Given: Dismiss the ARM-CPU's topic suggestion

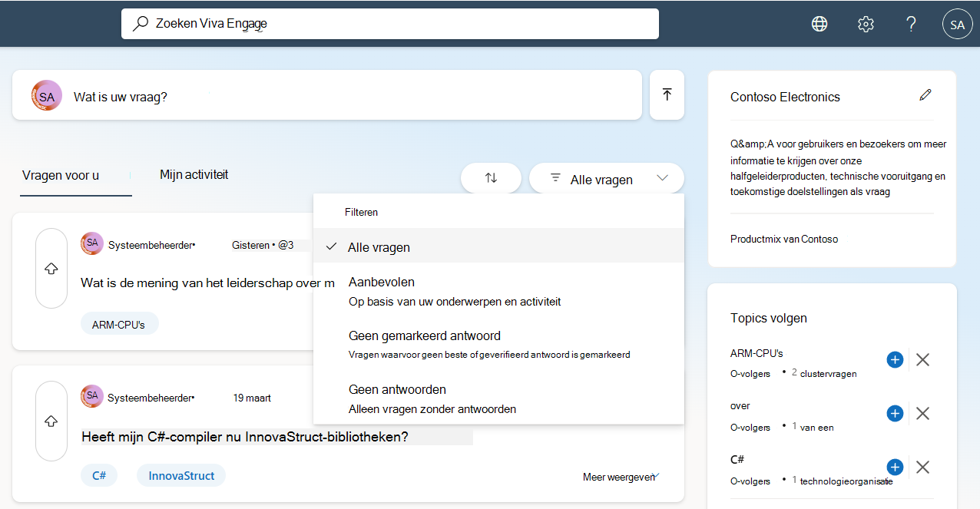Looking at the screenshot, I should (922, 359).
